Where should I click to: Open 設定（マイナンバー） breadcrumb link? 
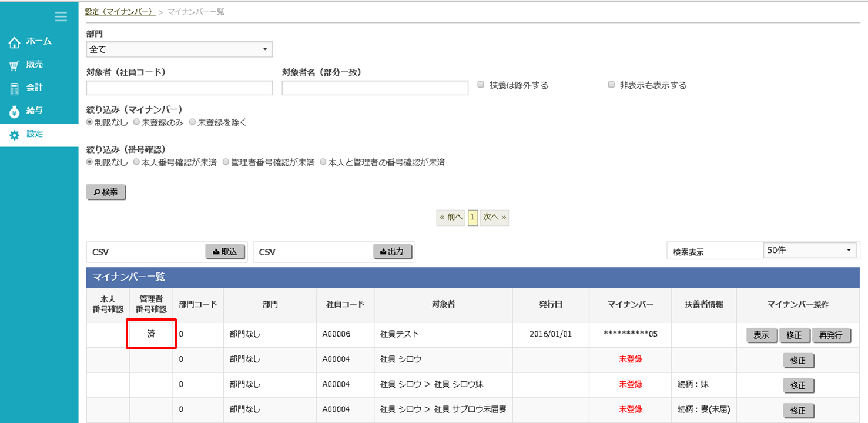pos(120,12)
